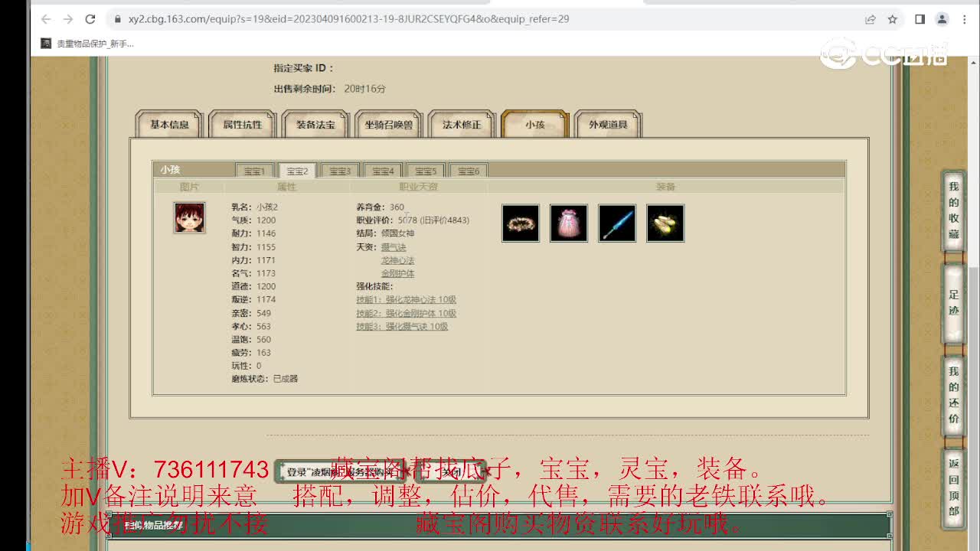Switch to the 装备法宝 tab
Viewport: 980px width, 551px height.
[x=315, y=124]
